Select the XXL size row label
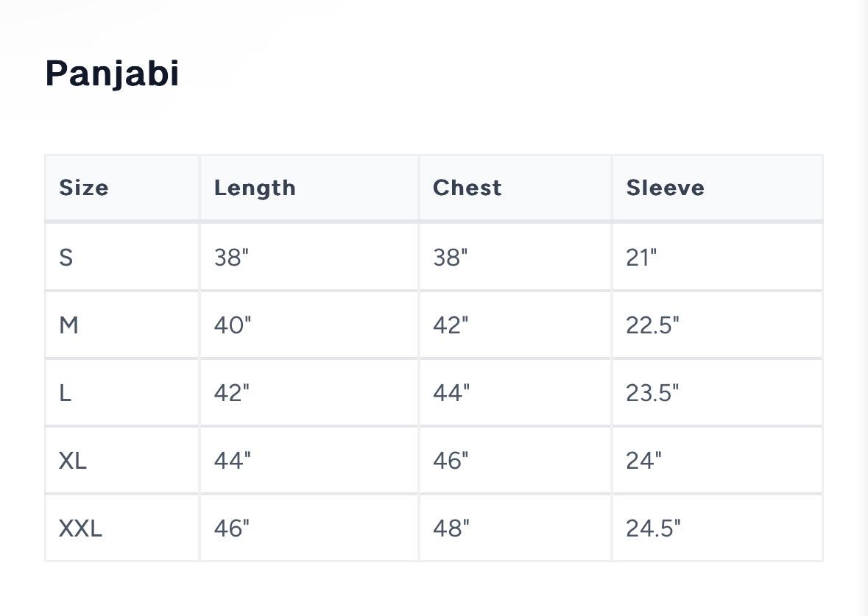Screen dimensions: 868x616 [80, 528]
